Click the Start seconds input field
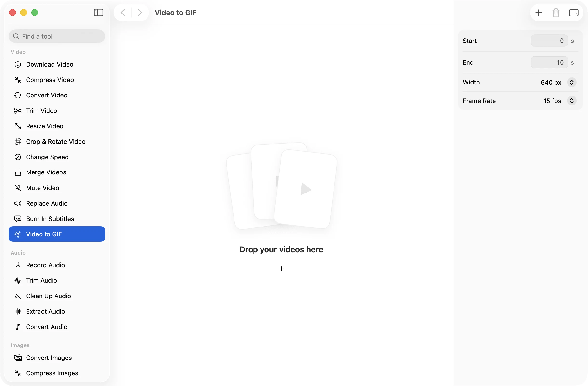 click(x=549, y=41)
